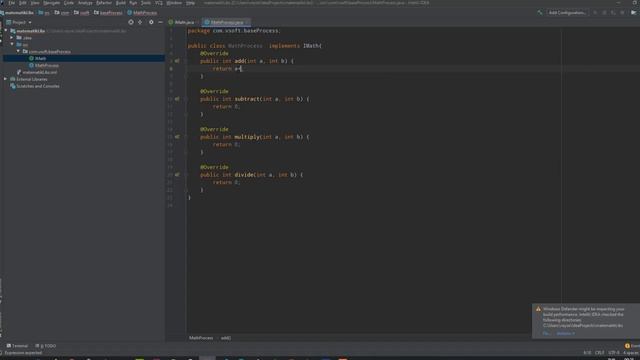640x360 pixels.
Task: Select IMath in the project tree
Action: [40, 58]
